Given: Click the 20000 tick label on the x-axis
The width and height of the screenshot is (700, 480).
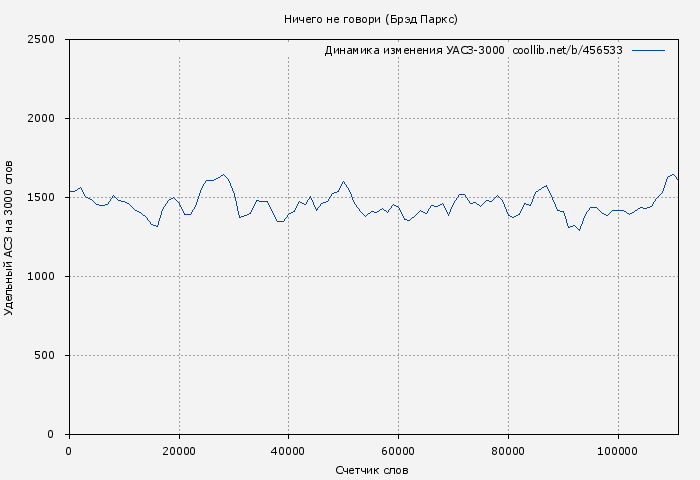Looking at the screenshot, I should tap(179, 451).
